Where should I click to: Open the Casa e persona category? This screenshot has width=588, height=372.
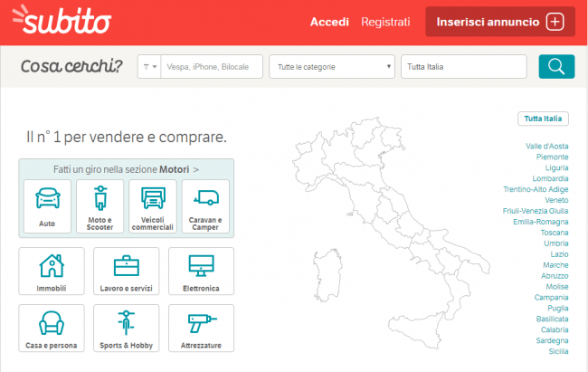pyautogui.click(x=52, y=328)
